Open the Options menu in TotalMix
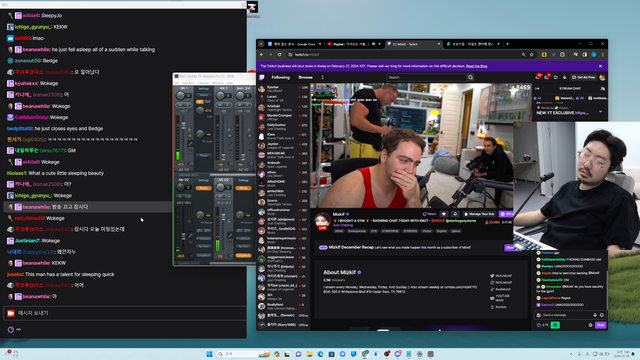This screenshot has width=640, height=360. [203, 83]
